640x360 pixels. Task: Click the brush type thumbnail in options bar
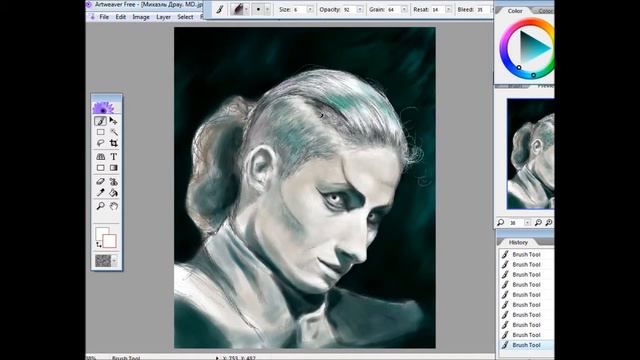(x=237, y=9)
